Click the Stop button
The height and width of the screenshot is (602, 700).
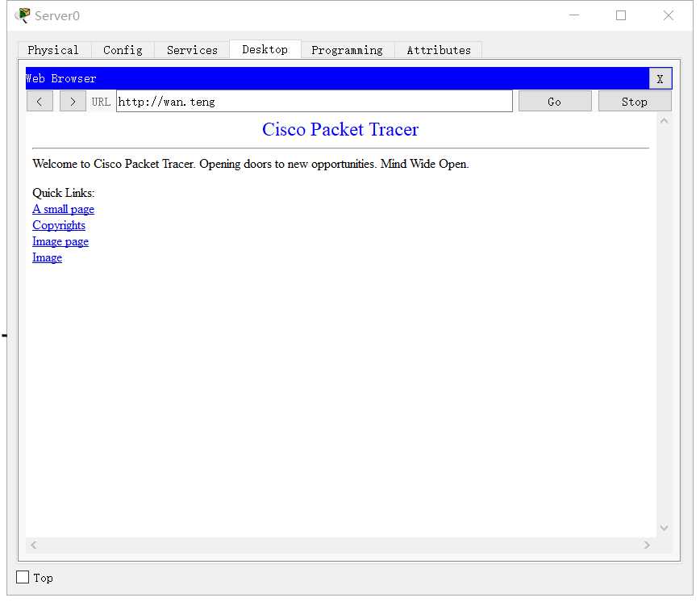635,102
